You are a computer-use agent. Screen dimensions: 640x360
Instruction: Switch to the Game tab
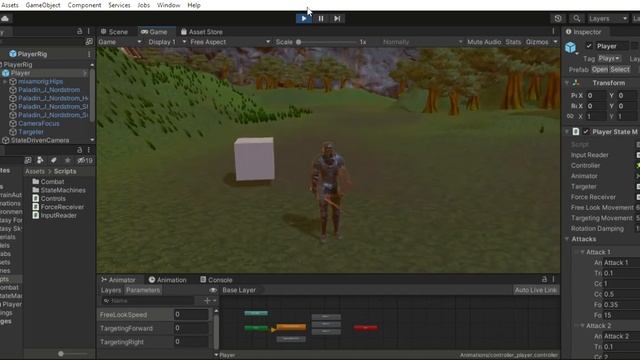[x=154, y=32]
